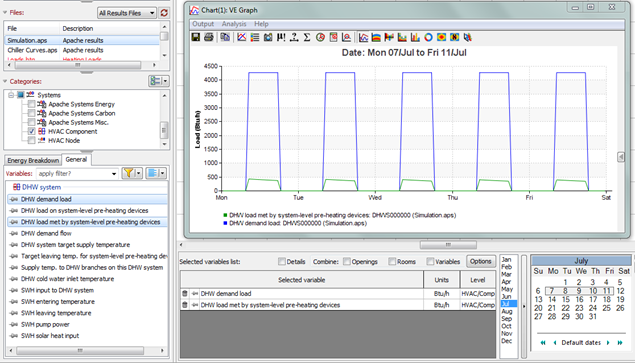The image size is (635, 363).
Task: Open the apply filter combo box arrow
Action: click(114, 174)
